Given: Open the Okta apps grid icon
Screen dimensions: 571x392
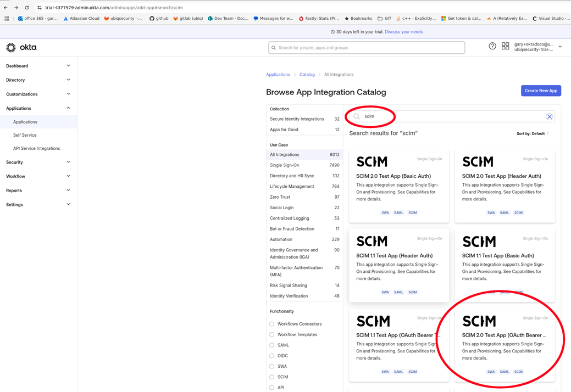Looking at the screenshot, I should tap(506, 46).
